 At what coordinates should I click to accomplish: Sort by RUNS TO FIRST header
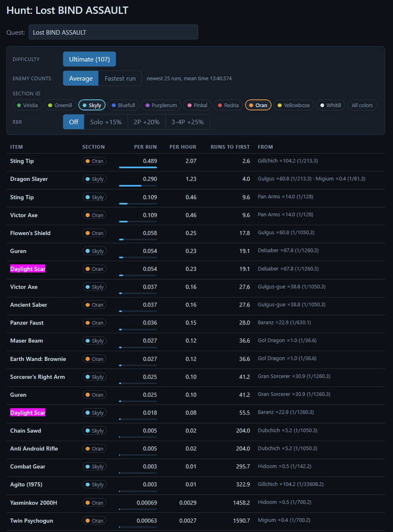(x=230, y=147)
